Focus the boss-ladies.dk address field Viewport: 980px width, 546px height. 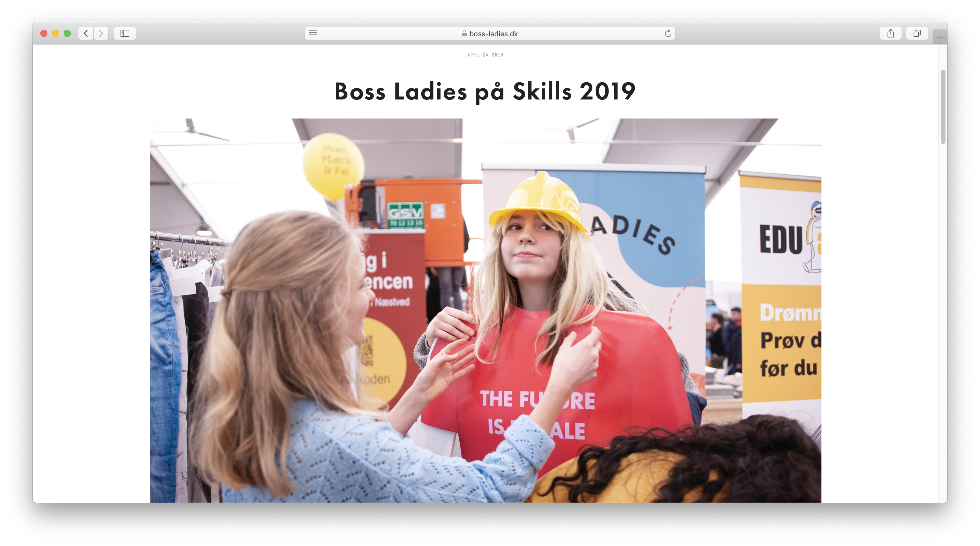point(493,33)
